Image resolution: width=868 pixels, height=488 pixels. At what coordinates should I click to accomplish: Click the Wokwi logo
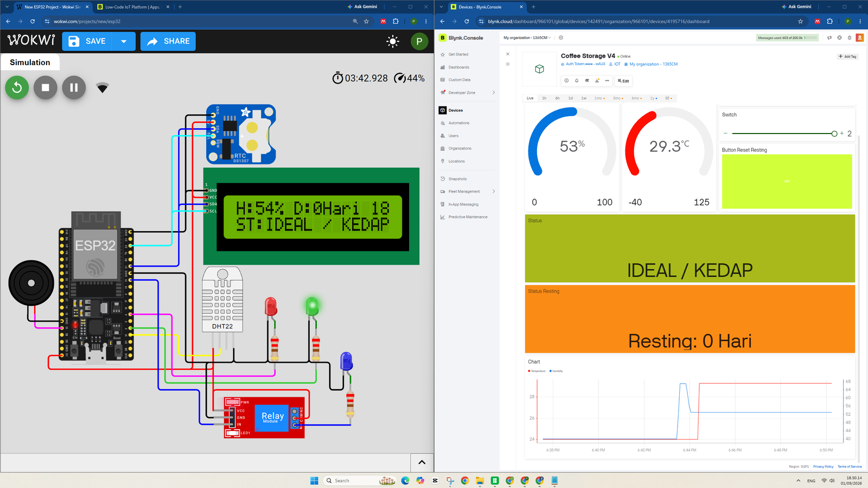[x=31, y=41]
